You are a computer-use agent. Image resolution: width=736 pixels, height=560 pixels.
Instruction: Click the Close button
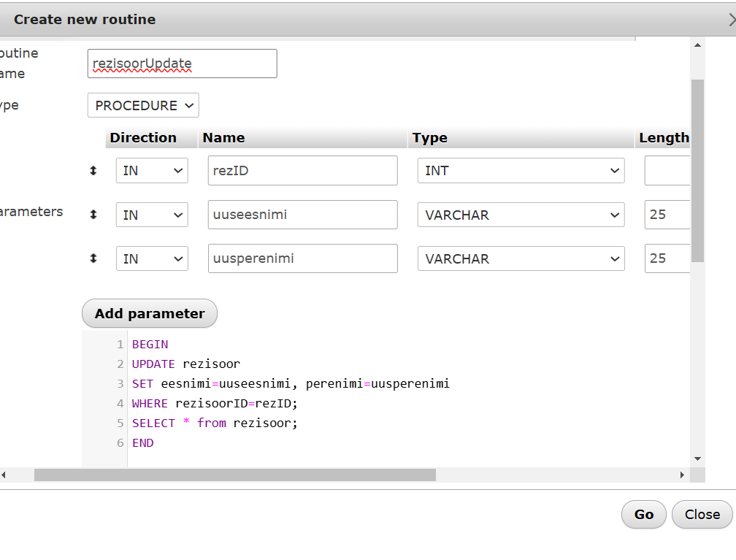click(x=702, y=514)
